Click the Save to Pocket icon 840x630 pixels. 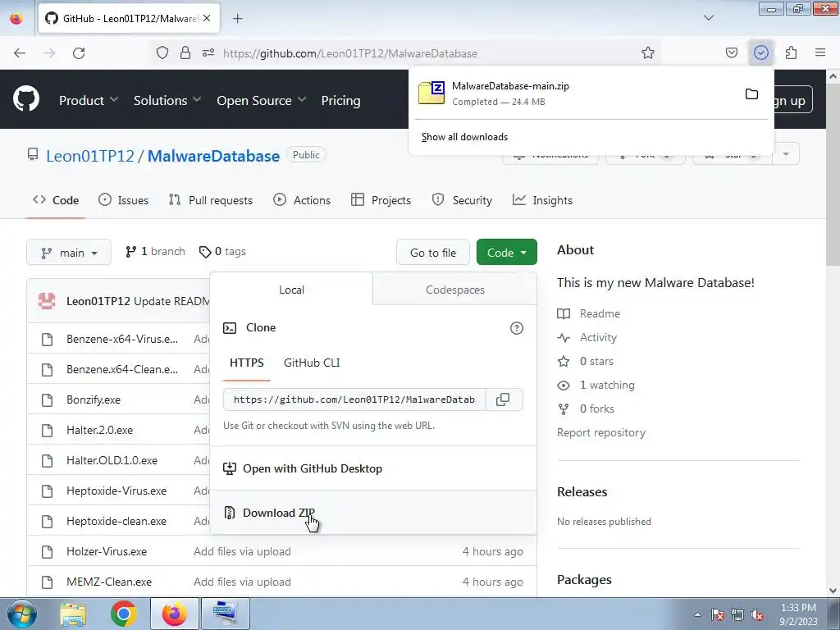[x=731, y=53]
